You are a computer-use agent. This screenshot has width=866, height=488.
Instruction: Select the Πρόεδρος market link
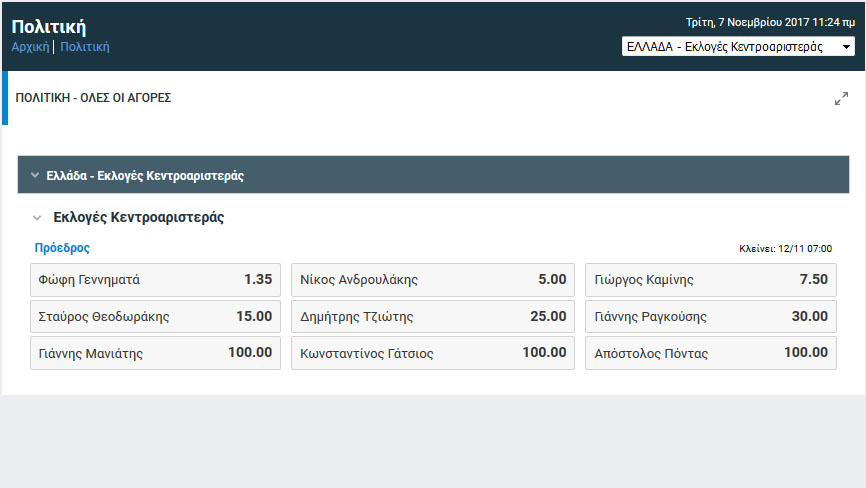(x=62, y=248)
